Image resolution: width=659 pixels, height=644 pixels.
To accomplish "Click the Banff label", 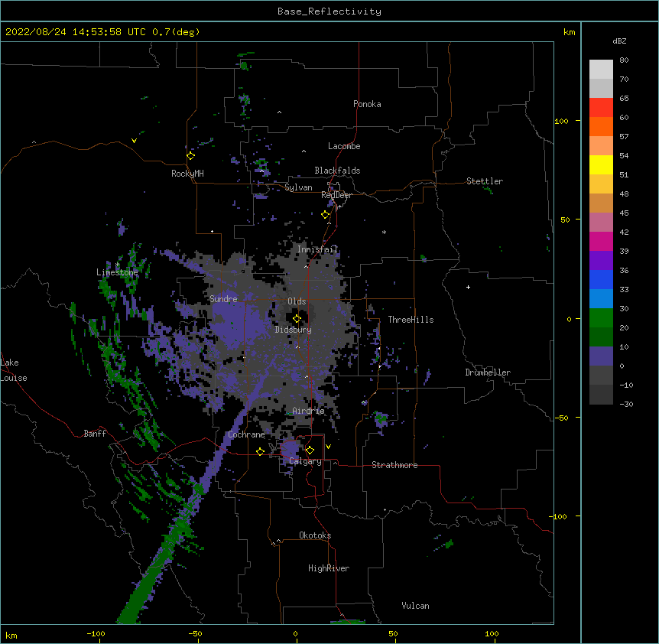I will click(95, 434).
